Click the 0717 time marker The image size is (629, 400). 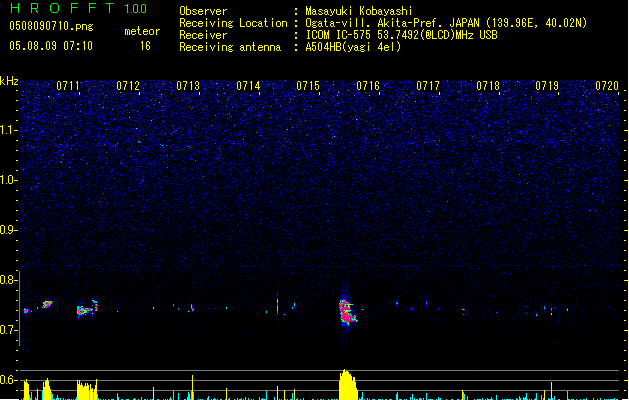coord(428,86)
